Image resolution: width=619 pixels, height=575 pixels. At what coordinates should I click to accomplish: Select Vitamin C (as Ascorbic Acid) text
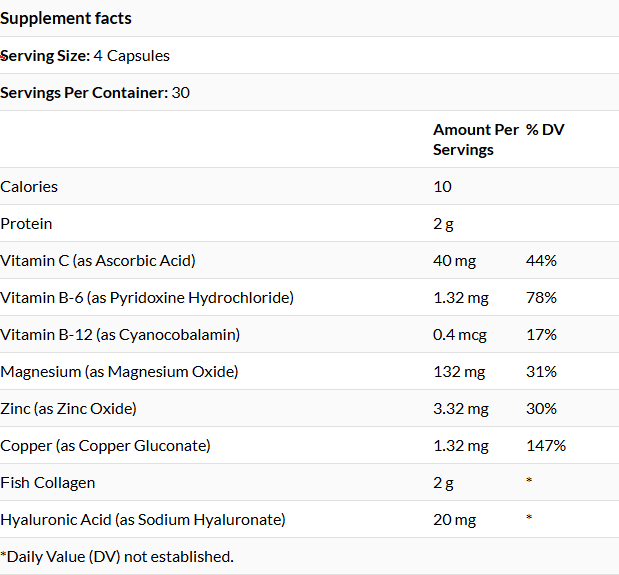tap(98, 261)
